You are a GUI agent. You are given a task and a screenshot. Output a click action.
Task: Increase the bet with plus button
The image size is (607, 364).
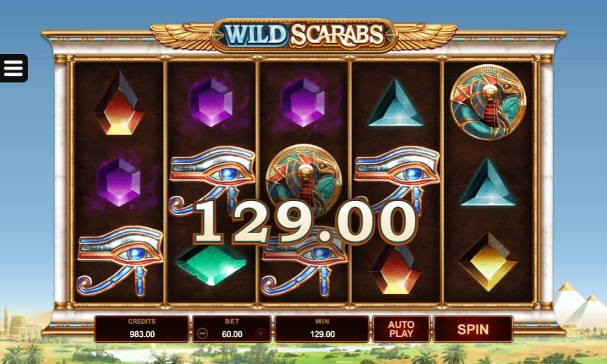(x=261, y=334)
